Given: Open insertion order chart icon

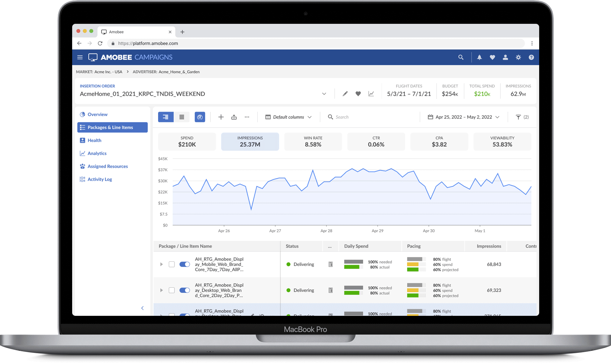Looking at the screenshot, I should tap(371, 94).
